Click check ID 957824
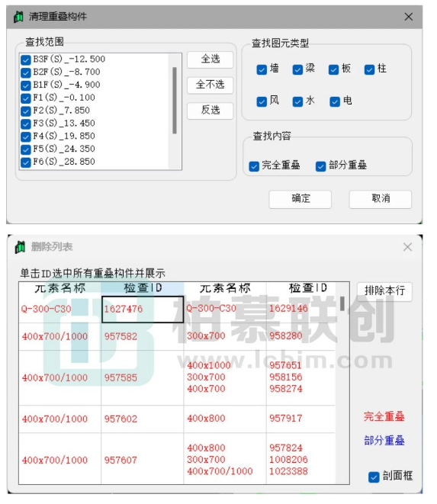 [285, 448]
